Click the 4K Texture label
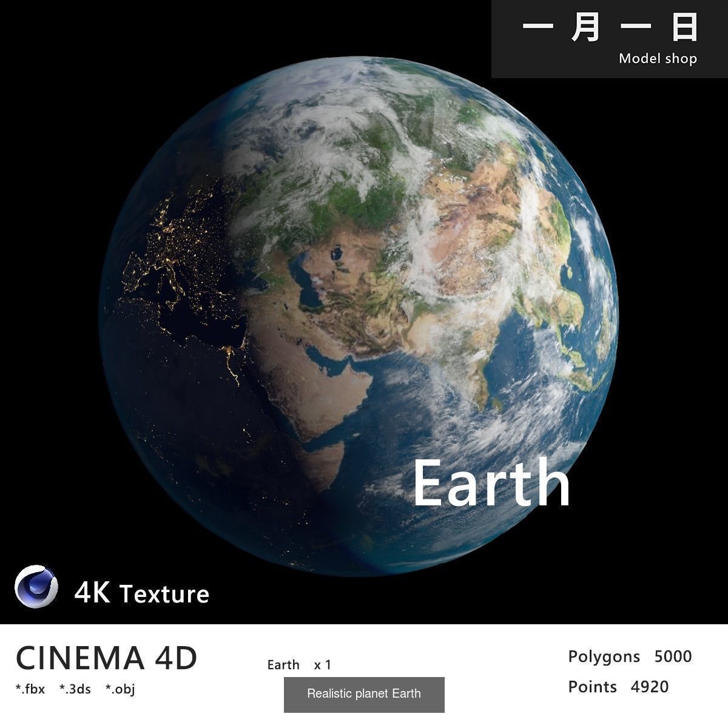This screenshot has height=728, width=728. click(x=142, y=593)
